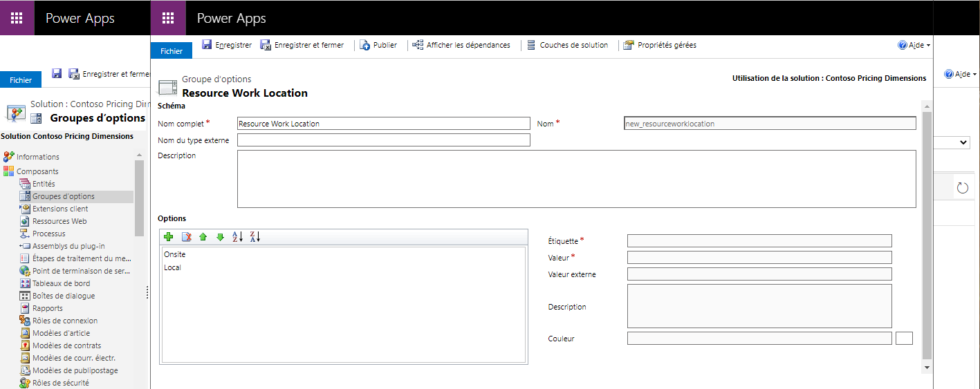Click the Composants icon in solution tree
This screenshot has width=980, height=389.
[9, 171]
